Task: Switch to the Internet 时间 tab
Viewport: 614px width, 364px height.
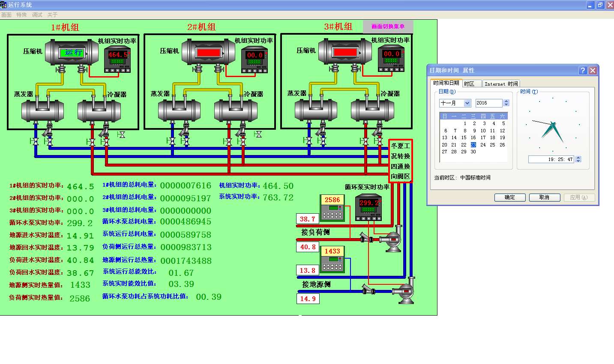Action: [501, 84]
